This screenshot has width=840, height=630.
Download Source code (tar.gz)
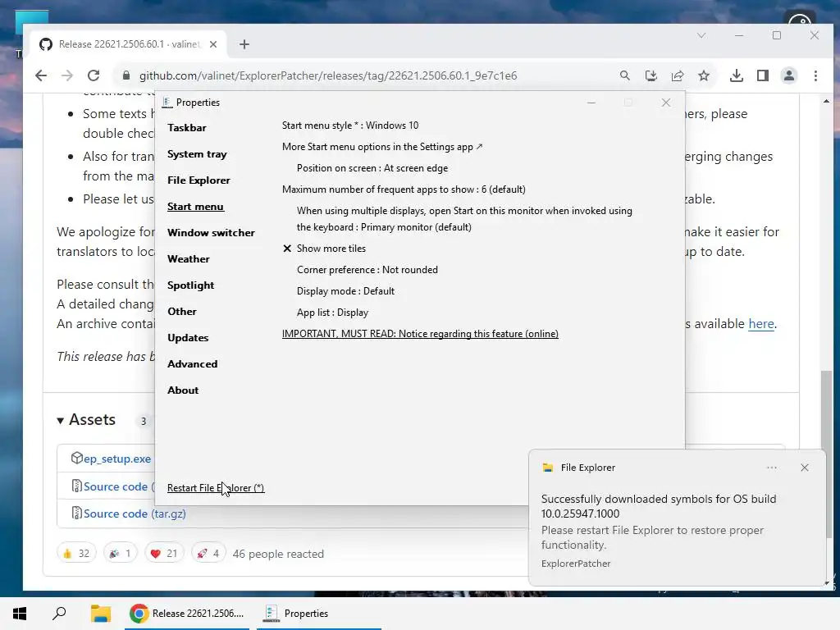[135, 514]
